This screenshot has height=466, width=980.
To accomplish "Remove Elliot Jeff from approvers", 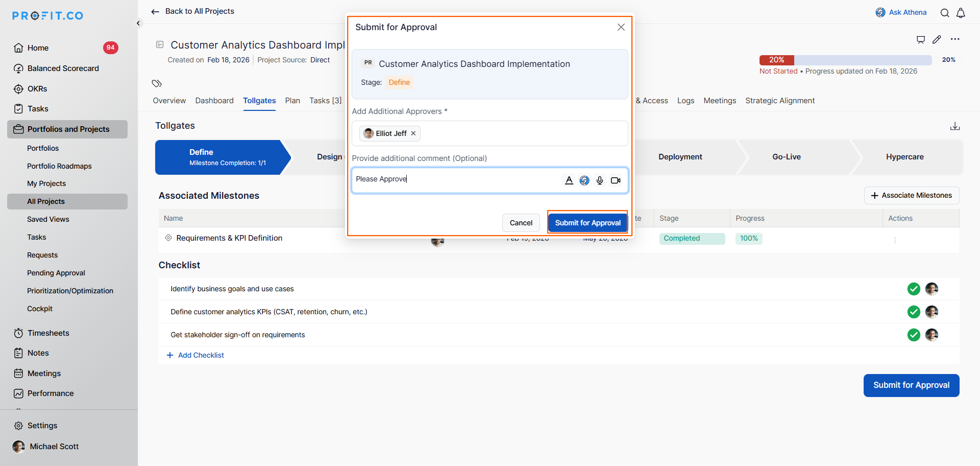I will click(x=413, y=133).
